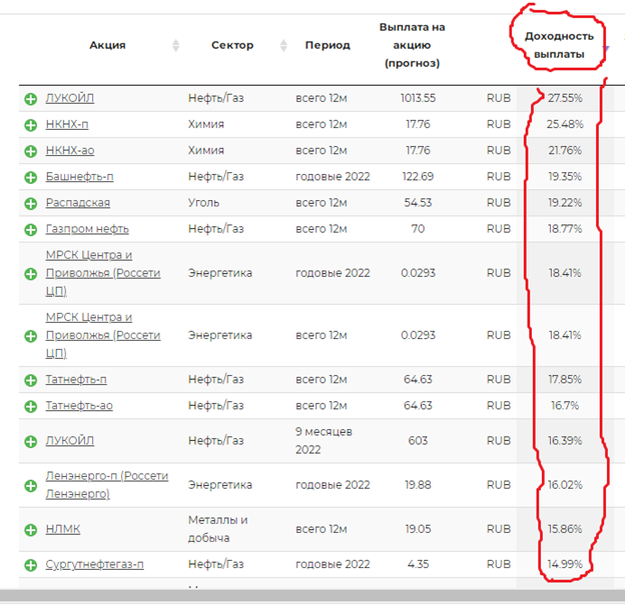Open ЛУКОЙЛ link in 16.39% row
Image resolution: width=626 pixels, height=606 pixels.
click(x=70, y=441)
